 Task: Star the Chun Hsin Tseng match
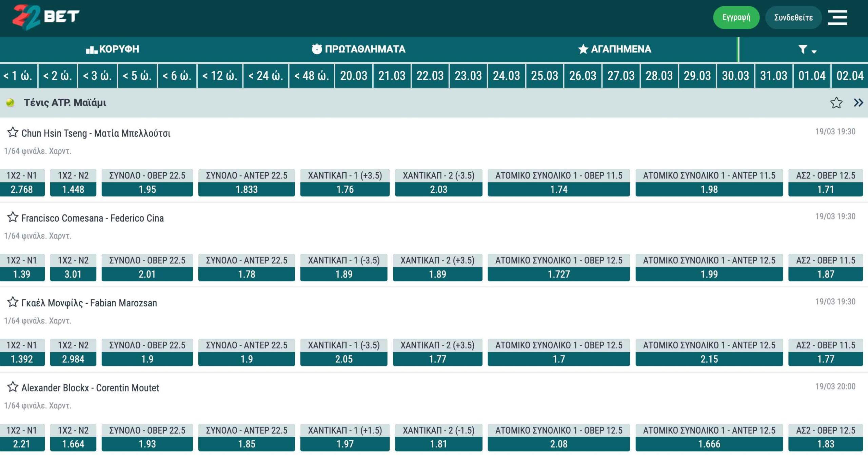[x=13, y=132]
